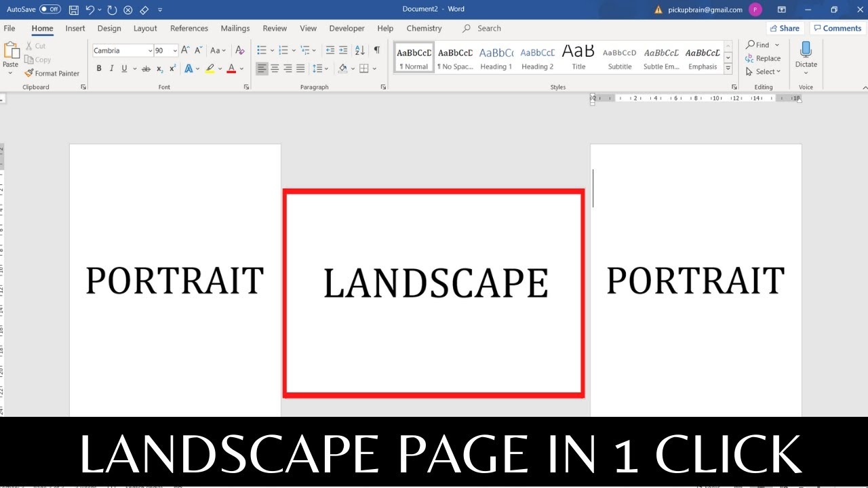The image size is (868, 488).
Task: Expand the Styles gallery More arrow
Action: (x=728, y=69)
